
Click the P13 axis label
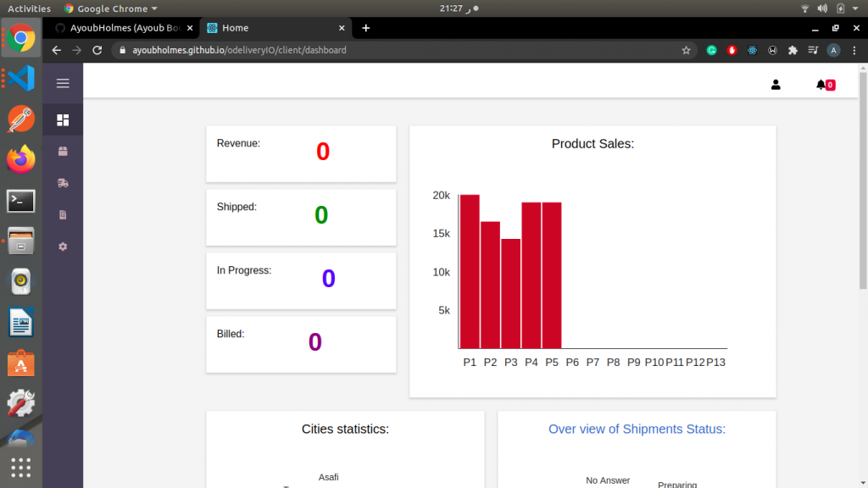coord(715,363)
